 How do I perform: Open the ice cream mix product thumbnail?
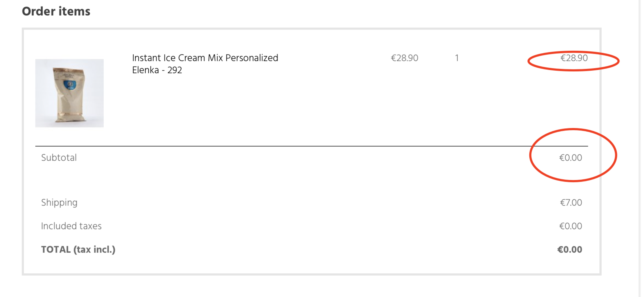(x=69, y=93)
